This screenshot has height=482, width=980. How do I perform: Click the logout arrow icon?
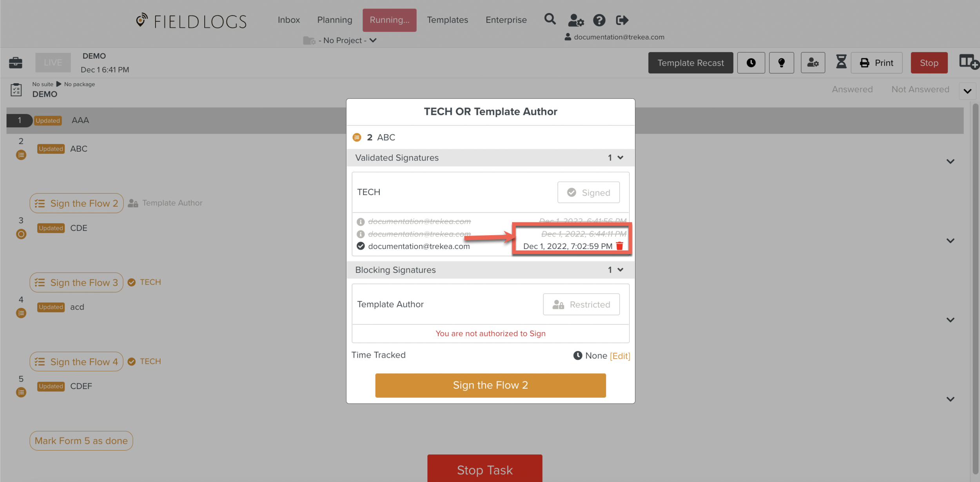(x=622, y=20)
